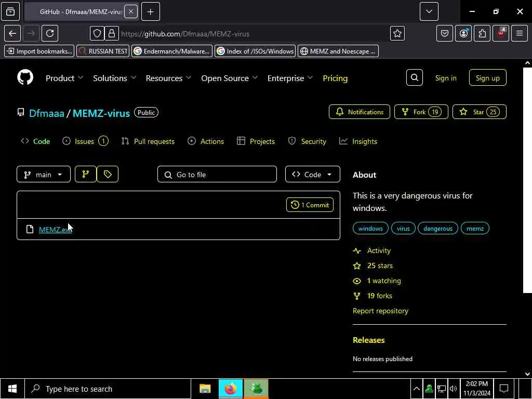Bookmark this page with star icon
Viewport: 532px width, 399px height.
[397, 33]
